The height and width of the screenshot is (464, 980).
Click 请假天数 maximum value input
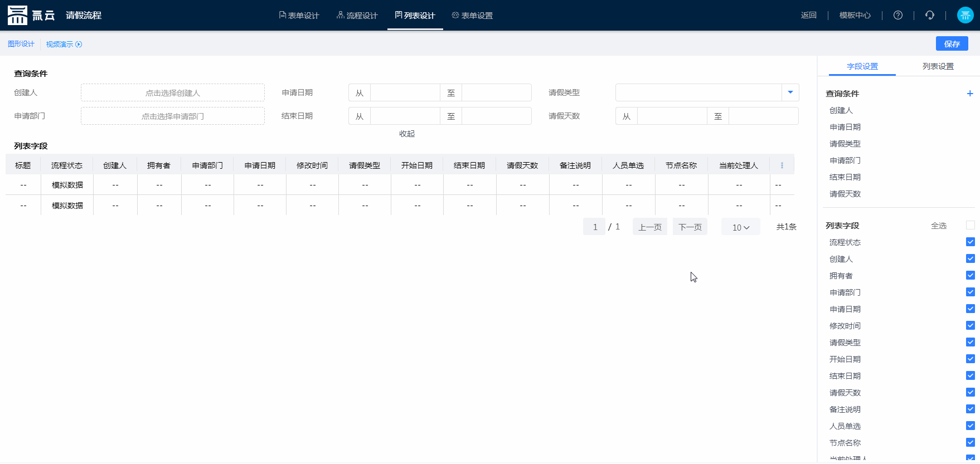tap(764, 116)
